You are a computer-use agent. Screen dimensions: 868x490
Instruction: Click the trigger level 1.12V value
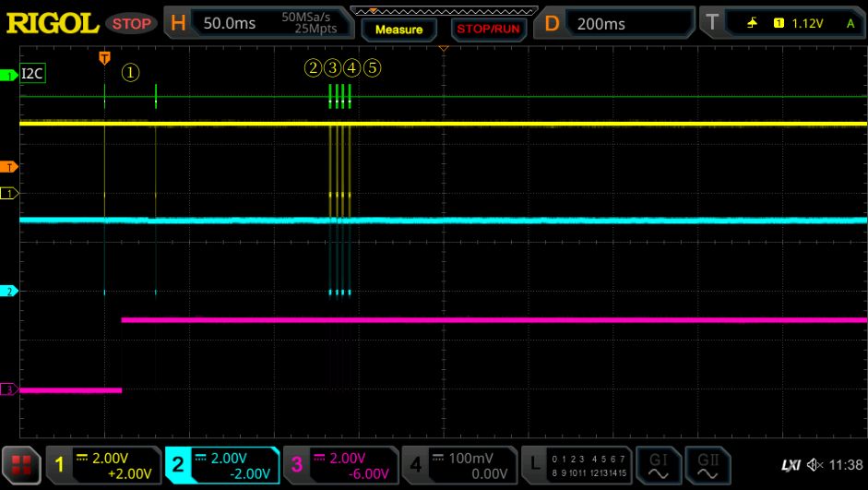807,23
